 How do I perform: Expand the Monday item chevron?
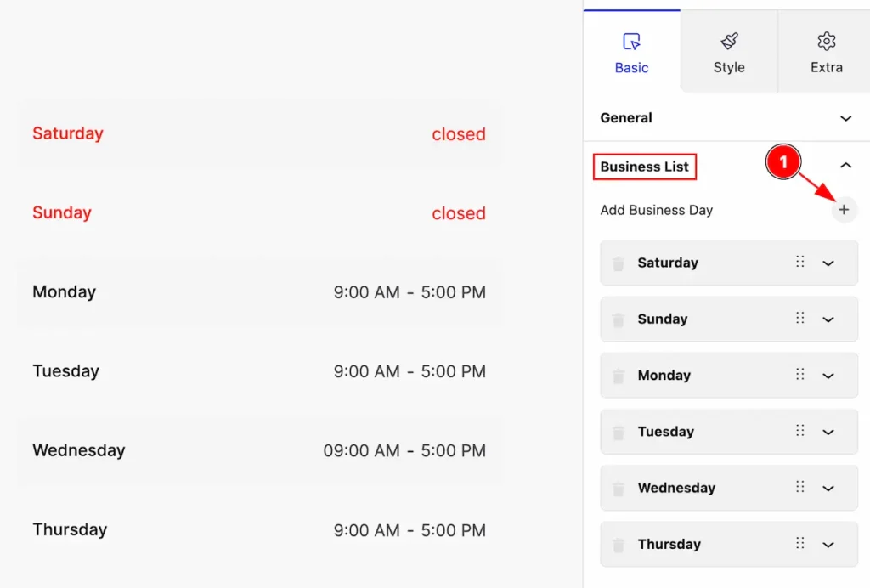828,376
